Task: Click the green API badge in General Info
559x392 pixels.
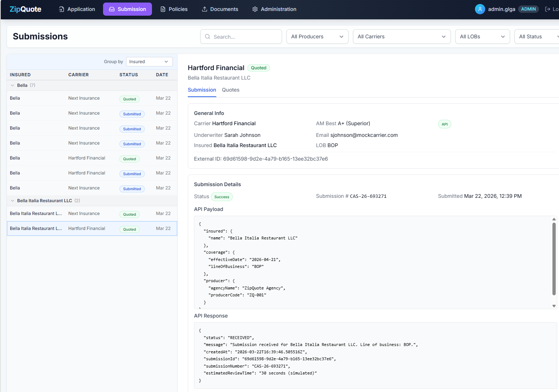Action: click(x=445, y=124)
